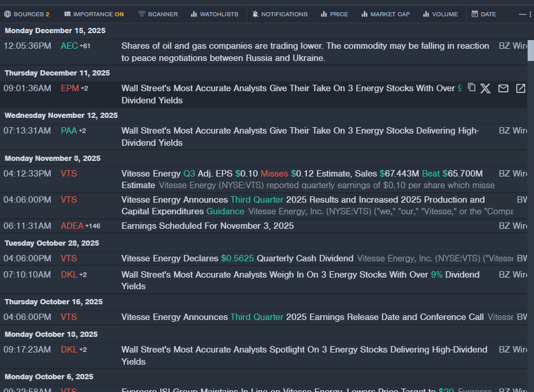Select the ADEA ticker symbol
The width and height of the screenshot is (534, 392).
tap(71, 226)
